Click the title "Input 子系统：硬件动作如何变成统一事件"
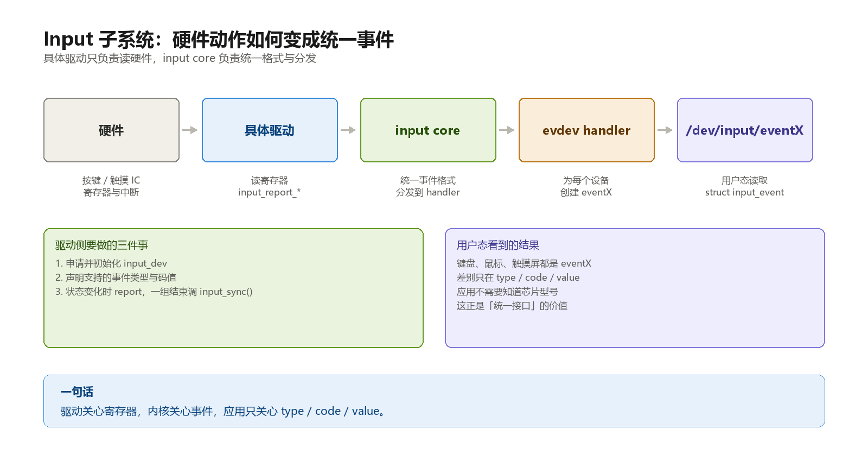 (x=219, y=40)
